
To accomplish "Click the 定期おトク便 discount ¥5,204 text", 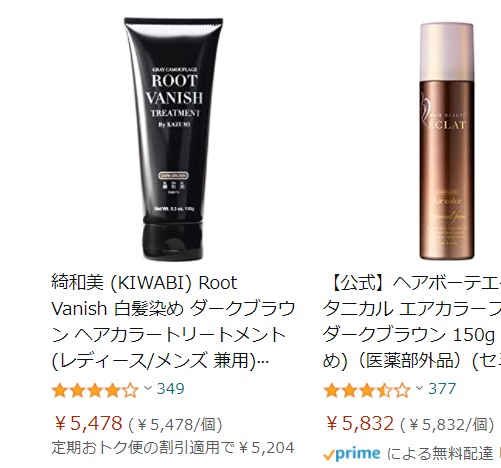I will click(x=173, y=448).
